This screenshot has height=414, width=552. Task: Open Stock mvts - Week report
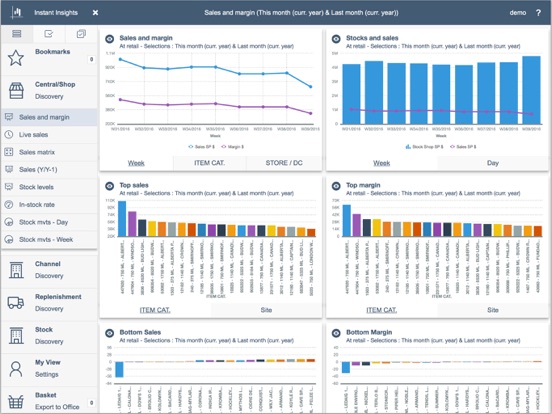(x=49, y=239)
